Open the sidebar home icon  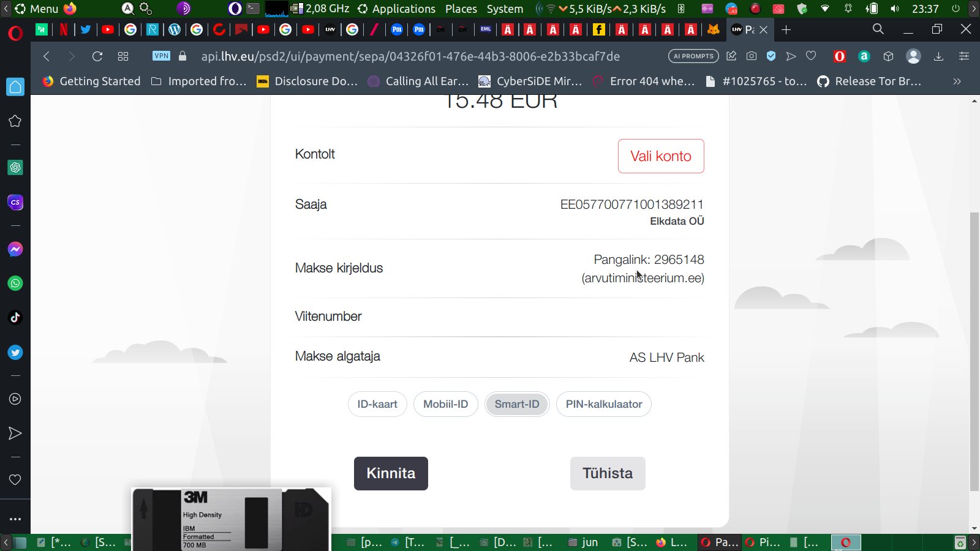15,87
